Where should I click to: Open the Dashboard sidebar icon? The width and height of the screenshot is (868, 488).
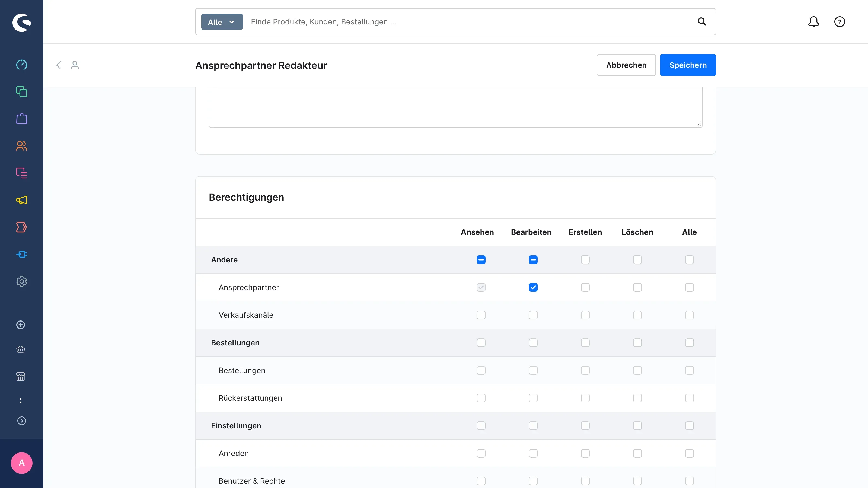coord(22,65)
